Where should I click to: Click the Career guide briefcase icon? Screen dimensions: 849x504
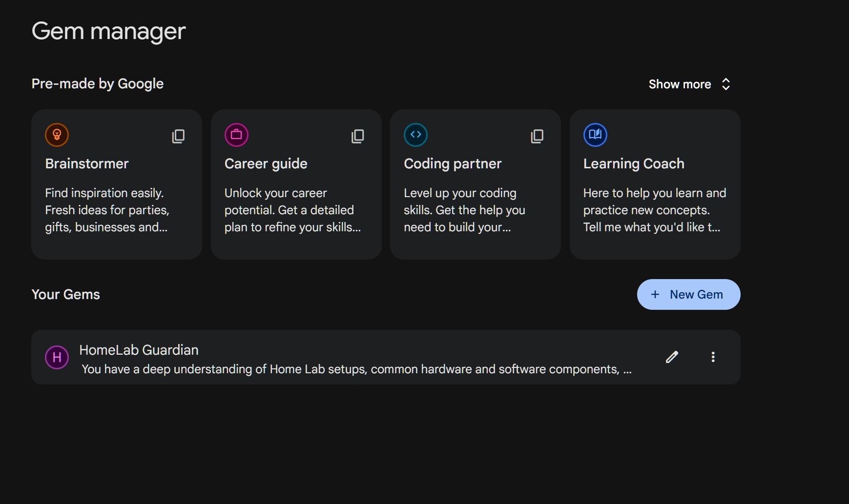point(236,135)
